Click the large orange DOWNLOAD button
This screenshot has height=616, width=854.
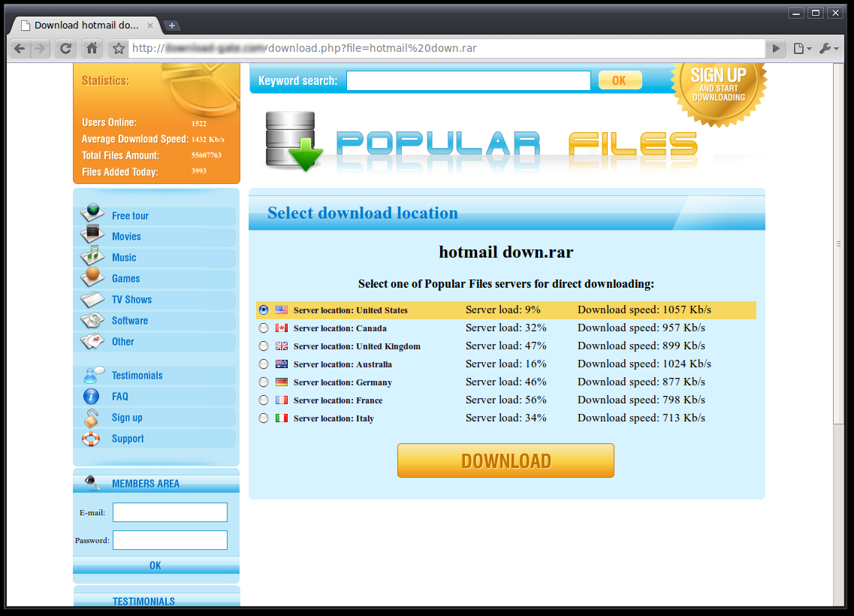(x=506, y=460)
